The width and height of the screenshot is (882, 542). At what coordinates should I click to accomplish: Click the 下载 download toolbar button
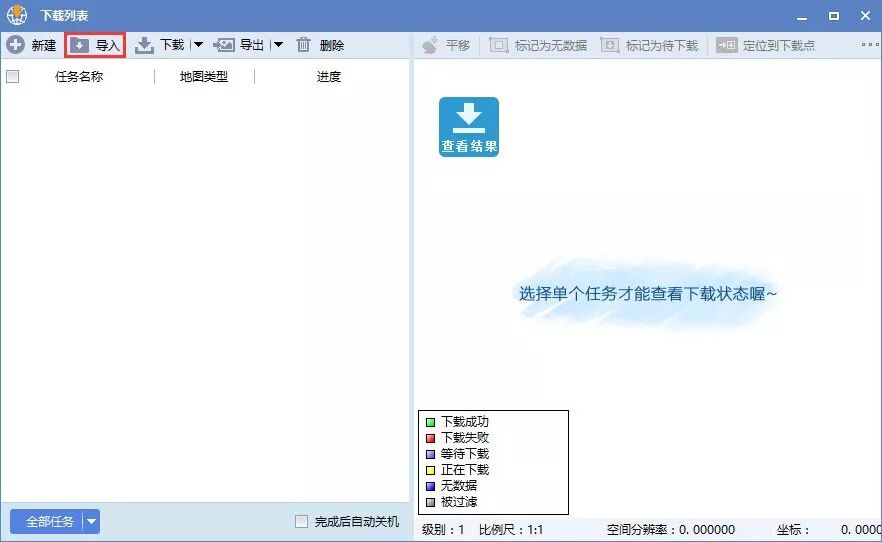[160, 45]
